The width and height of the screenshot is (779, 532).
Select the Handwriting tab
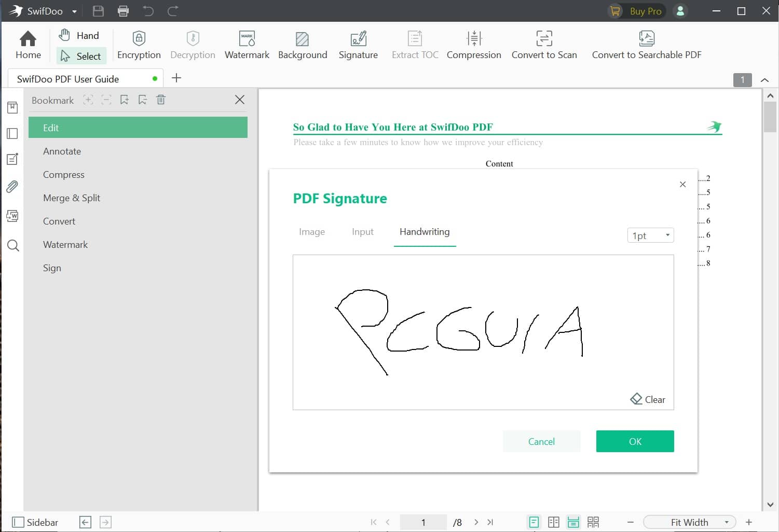[425, 232]
